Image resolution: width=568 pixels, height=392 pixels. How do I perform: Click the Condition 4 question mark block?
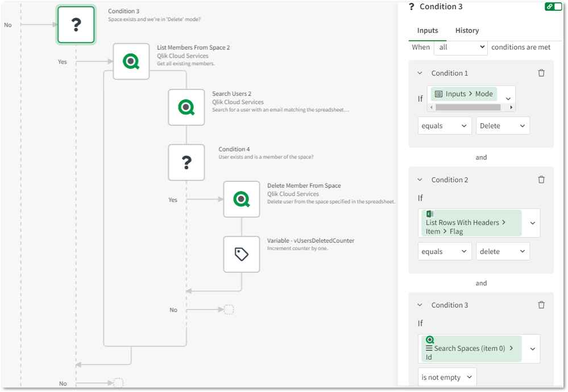[x=186, y=162]
